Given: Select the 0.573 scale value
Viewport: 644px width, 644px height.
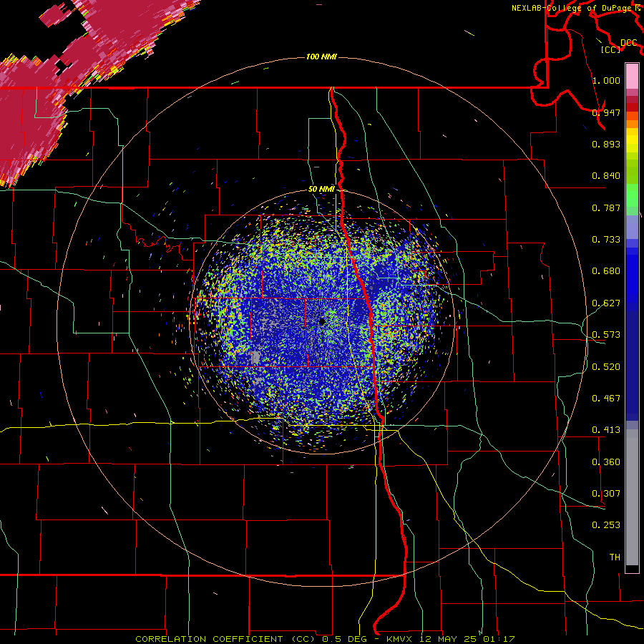Looking at the screenshot, I should 606,335.
